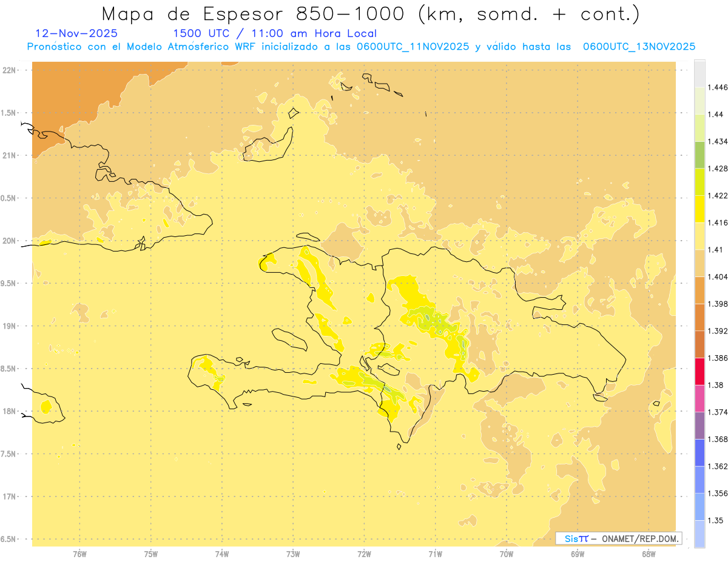Select the '1.35' legend value

[716, 520]
